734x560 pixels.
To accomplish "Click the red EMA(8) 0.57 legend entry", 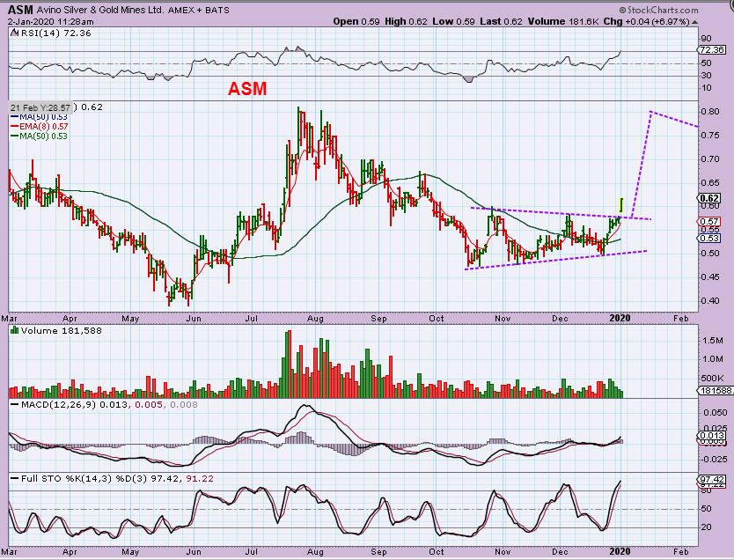I will [x=40, y=127].
